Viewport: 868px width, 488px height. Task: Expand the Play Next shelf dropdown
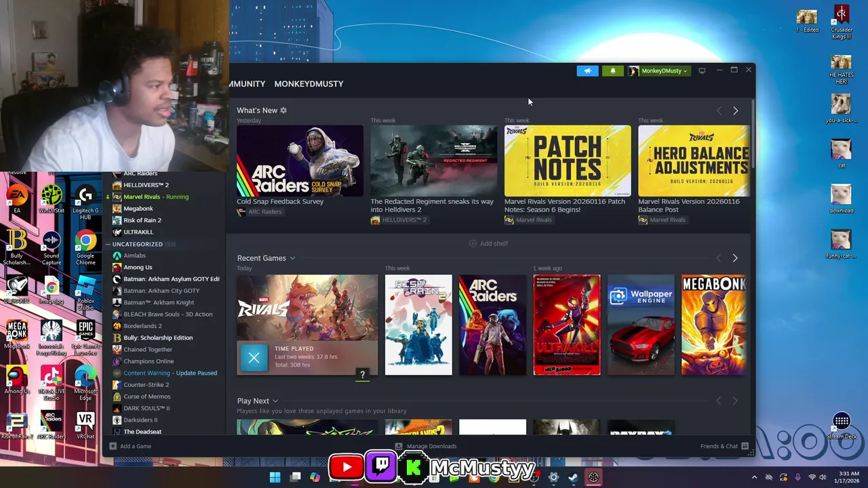pyautogui.click(x=275, y=401)
